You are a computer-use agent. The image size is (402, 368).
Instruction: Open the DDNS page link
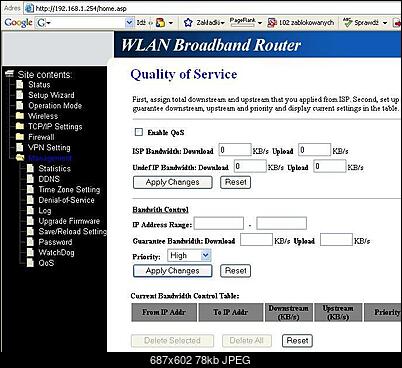pyautogui.click(x=49, y=179)
